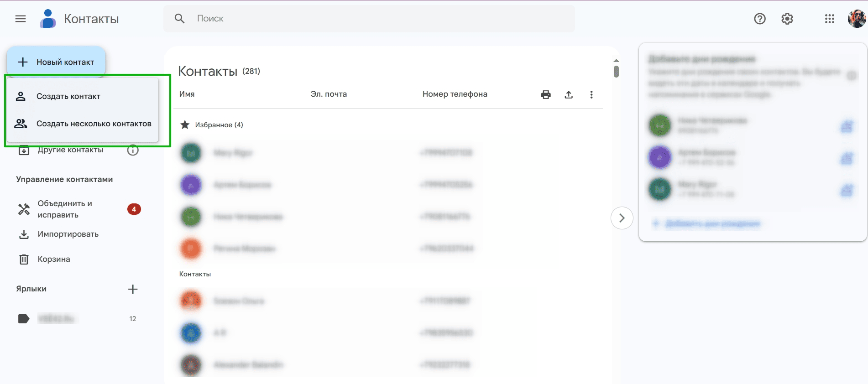Export contacts with the upload icon
Image resolution: width=868 pixels, height=384 pixels.
569,94
